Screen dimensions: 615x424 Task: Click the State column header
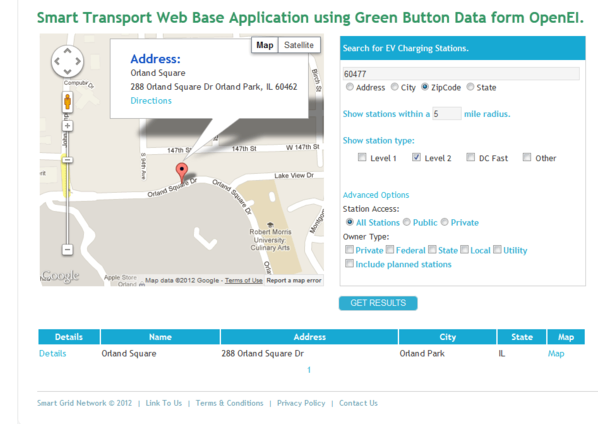point(522,337)
